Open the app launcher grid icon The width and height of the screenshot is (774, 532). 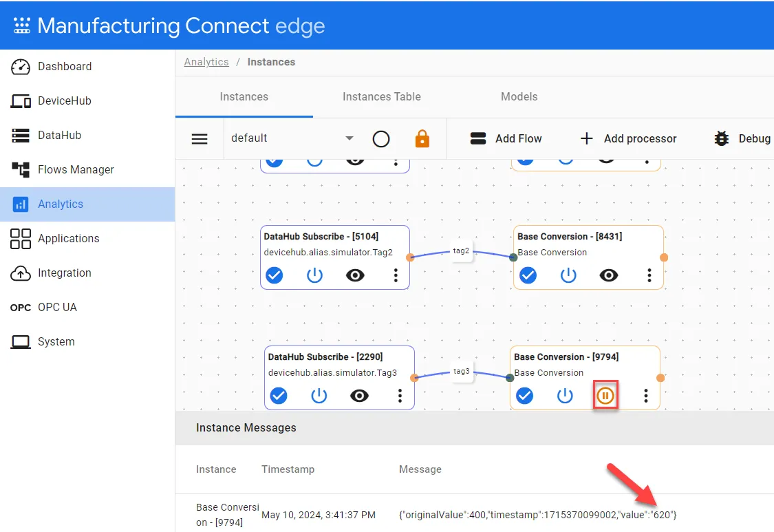click(x=21, y=25)
